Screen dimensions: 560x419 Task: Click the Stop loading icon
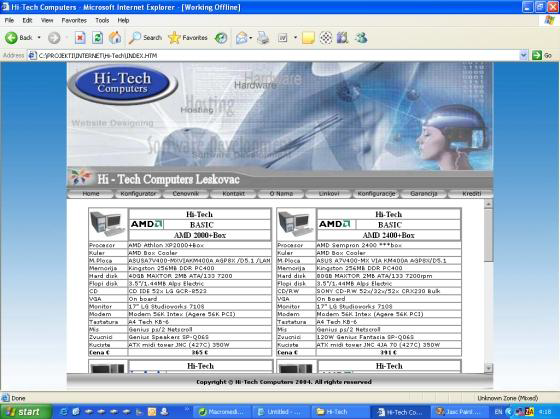(80, 38)
